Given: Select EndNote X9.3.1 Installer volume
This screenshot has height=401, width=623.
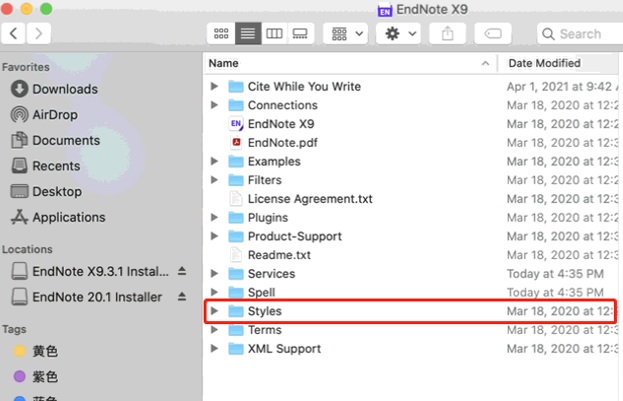Looking at the screenshot, I should [90, 271].
